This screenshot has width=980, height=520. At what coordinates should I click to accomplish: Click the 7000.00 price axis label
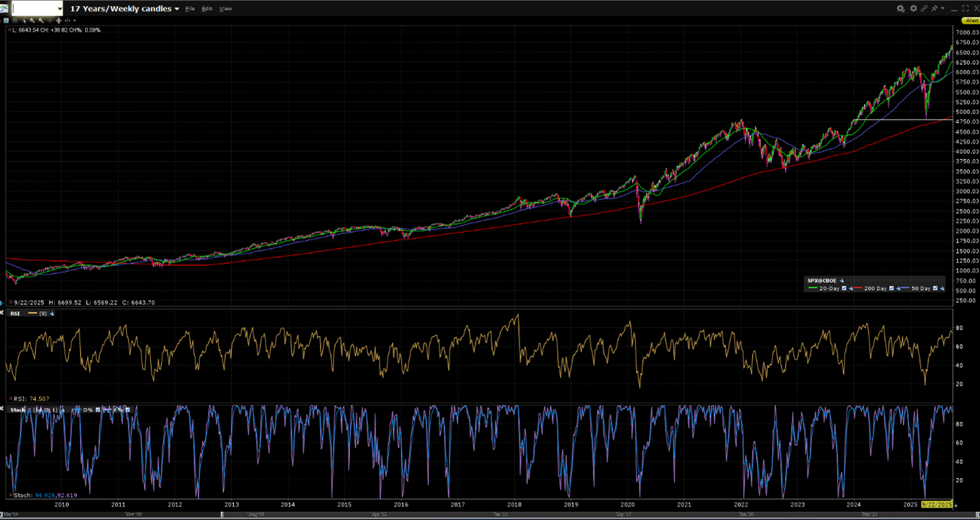pyautogui.click(x=966, y=32)
